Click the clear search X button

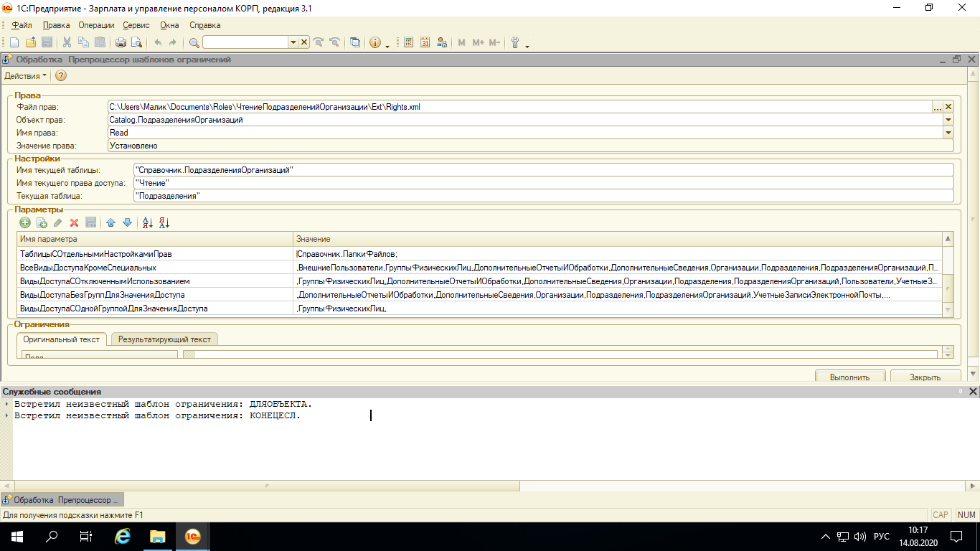(304, 43)
